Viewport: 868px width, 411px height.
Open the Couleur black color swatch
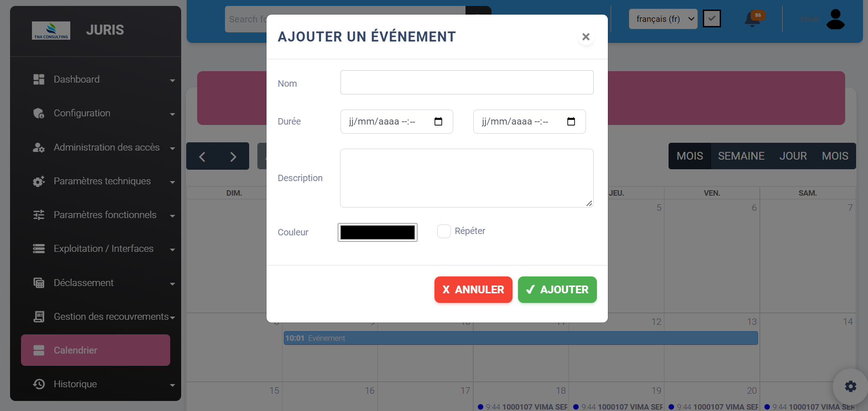[x=377, y=232]
